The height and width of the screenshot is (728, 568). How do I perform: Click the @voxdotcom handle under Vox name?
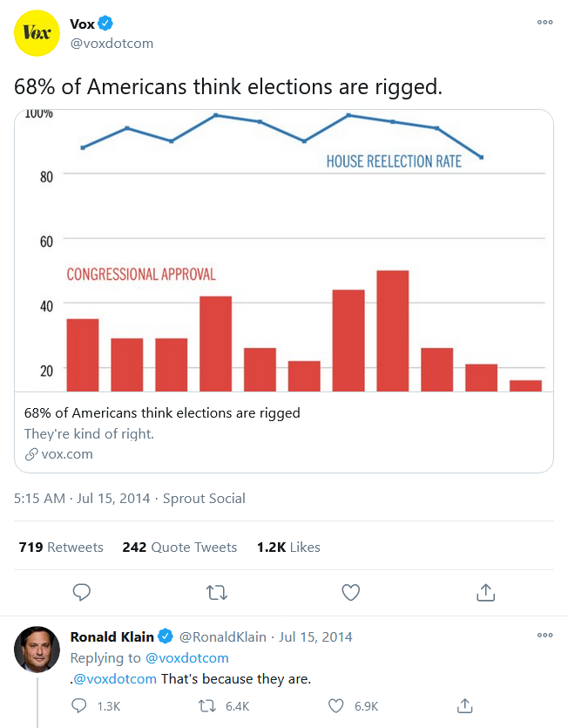112,44
